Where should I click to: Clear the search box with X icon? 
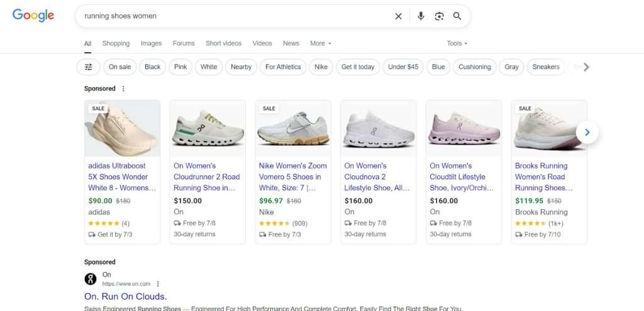[x=398, y=16]
